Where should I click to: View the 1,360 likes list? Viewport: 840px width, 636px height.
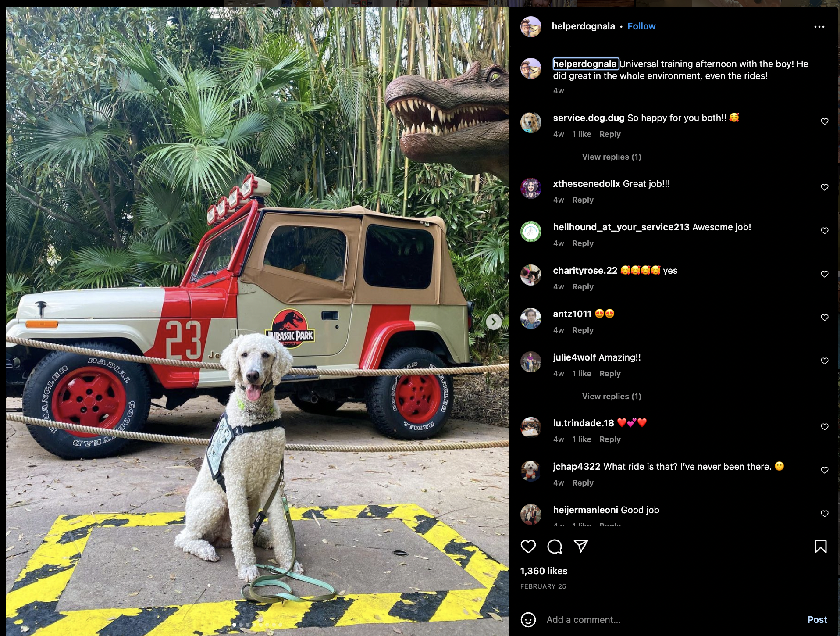(544, 571)
